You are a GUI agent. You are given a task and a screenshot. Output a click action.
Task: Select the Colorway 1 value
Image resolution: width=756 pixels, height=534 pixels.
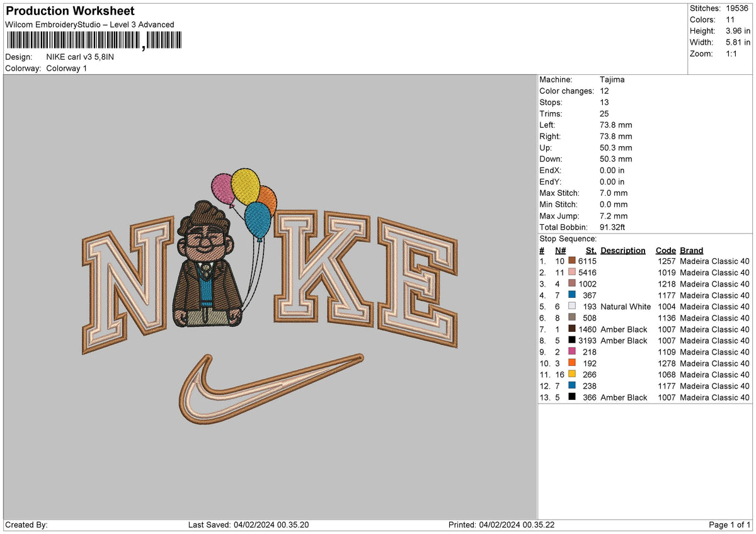coord(67,68)
